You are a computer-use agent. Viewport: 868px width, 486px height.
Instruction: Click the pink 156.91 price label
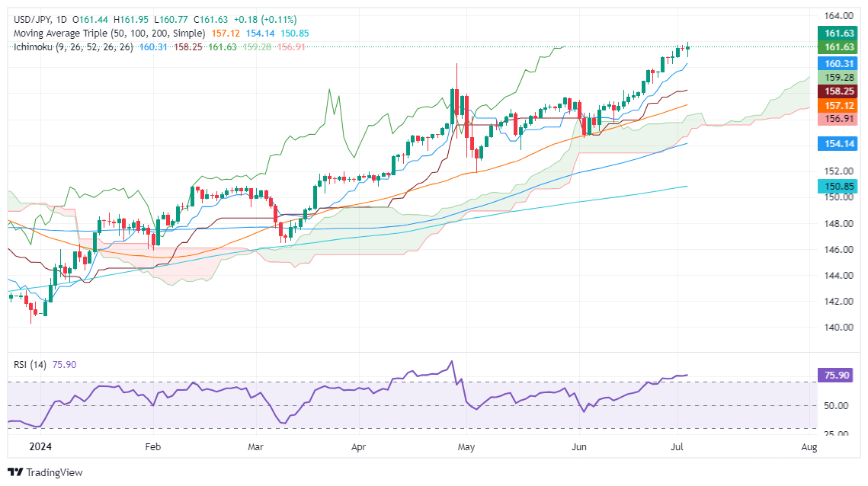coord(838,119)
